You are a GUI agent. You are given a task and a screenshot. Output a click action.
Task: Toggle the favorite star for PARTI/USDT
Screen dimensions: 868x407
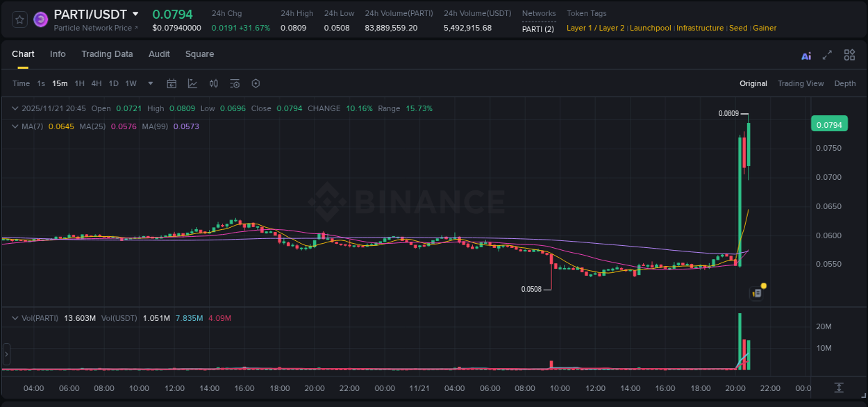[19, 19]
